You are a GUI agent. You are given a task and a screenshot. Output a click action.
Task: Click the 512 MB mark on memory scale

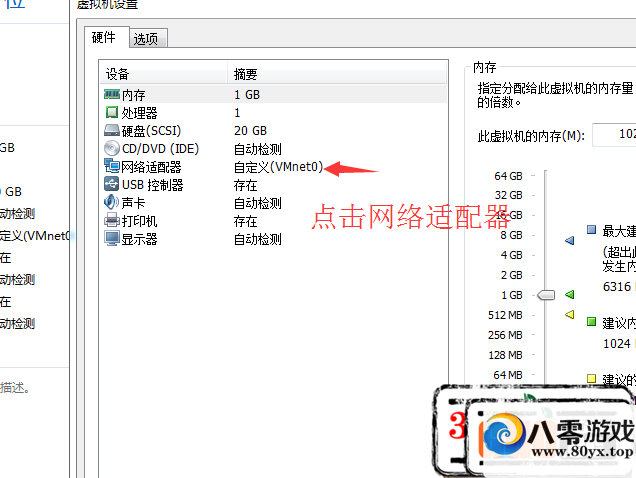pos(505,315)
